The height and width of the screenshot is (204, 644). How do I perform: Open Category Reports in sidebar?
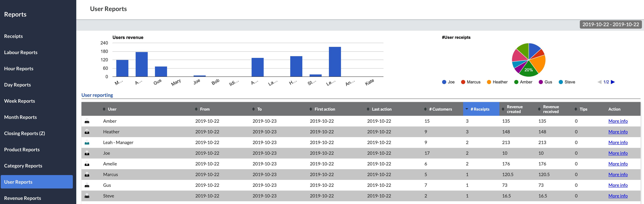coord(23,166)
